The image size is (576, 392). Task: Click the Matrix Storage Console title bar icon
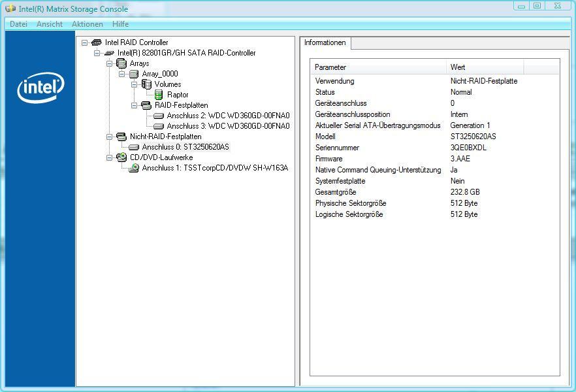10,8
